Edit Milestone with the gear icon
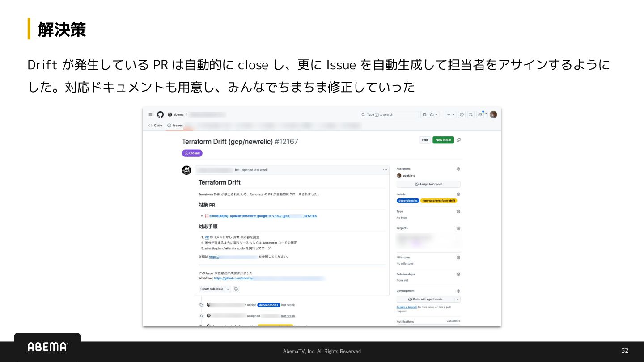 pos(458,257)
